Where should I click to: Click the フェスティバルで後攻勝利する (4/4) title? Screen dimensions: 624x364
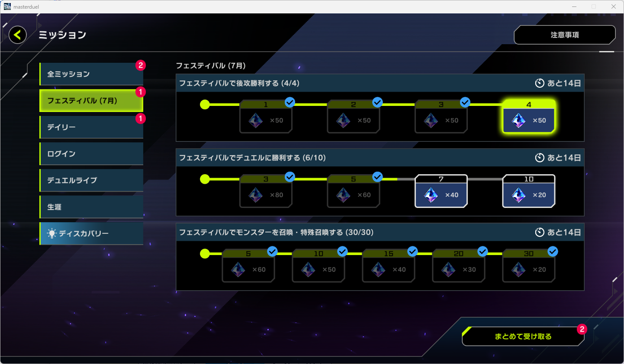[x=239, y=83]
